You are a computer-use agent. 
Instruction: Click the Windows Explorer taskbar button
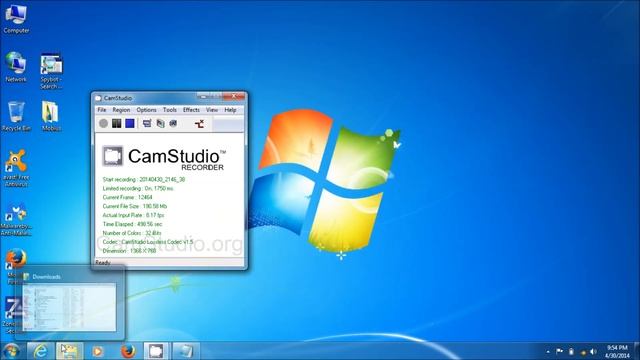[69, 351]
